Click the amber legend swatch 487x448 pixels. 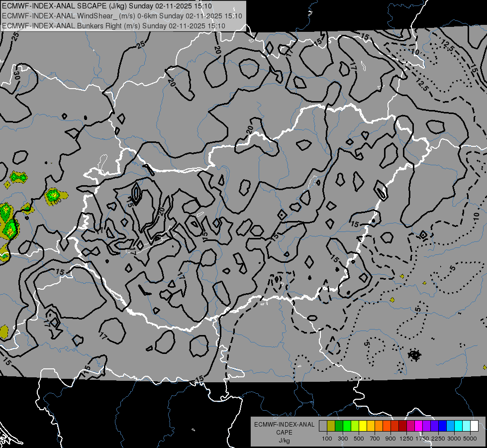[x=371, y=426]
